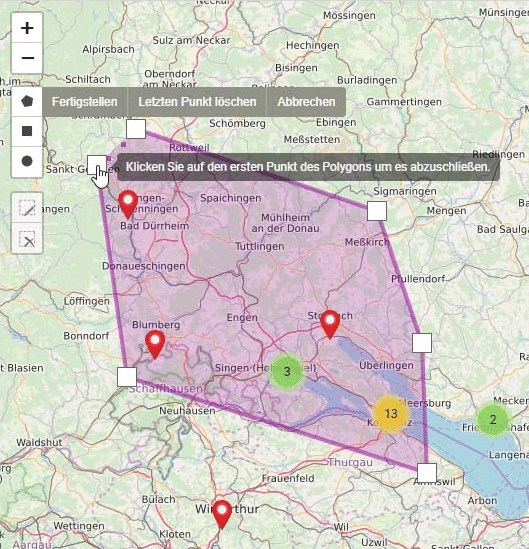The image size is (529, 549).
Task: Click the Bonndorf map label
Action: pyautogui.click(x=86, y=336)
